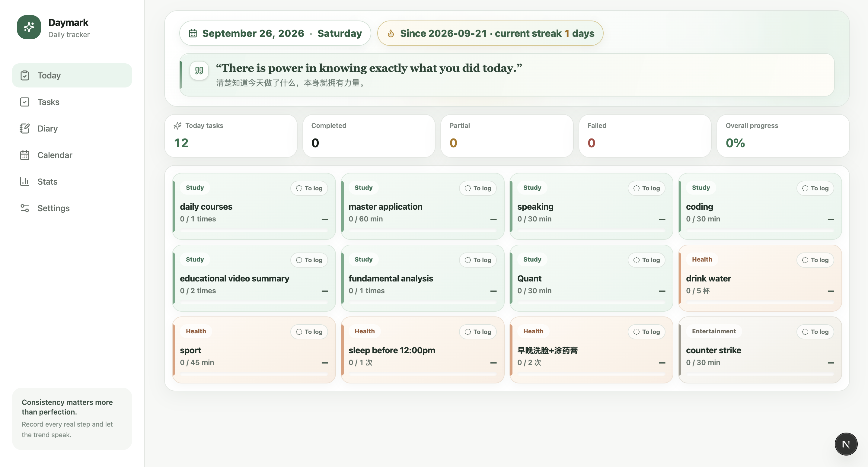Click the Tasks checkbox icon in sidebar
Viewport: 868px width, 467px height.
pyautogui.click(x=25, y=102)
